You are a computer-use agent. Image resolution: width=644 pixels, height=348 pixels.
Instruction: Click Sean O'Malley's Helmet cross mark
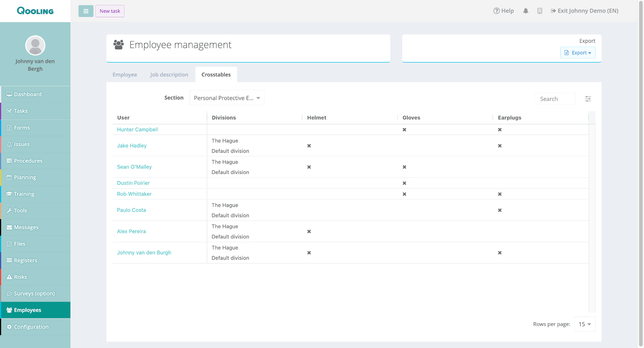pos(309,167)
